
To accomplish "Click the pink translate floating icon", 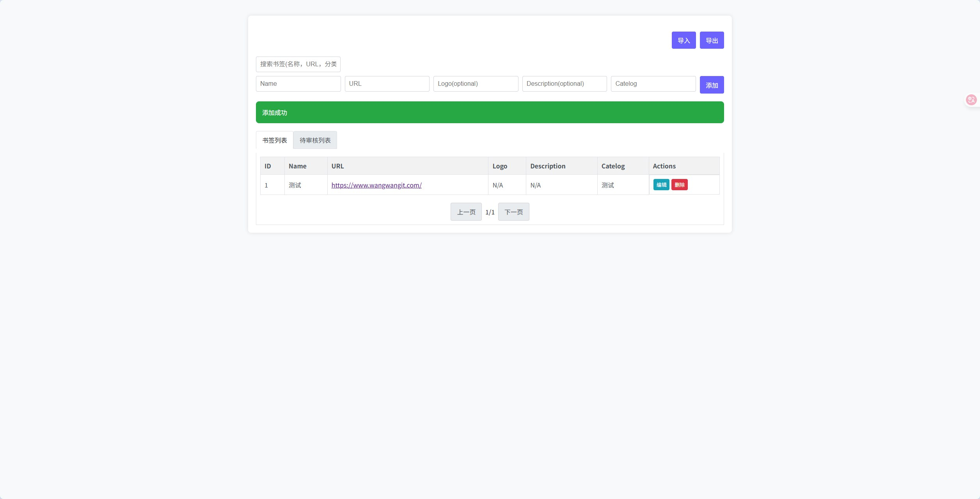I will click(971, 100).
